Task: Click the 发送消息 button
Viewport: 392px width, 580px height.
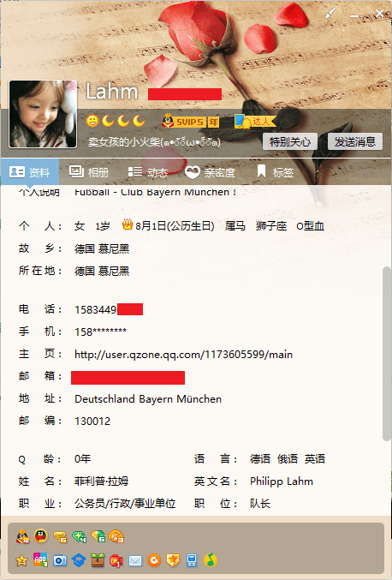Action: [x=355, y=141]
